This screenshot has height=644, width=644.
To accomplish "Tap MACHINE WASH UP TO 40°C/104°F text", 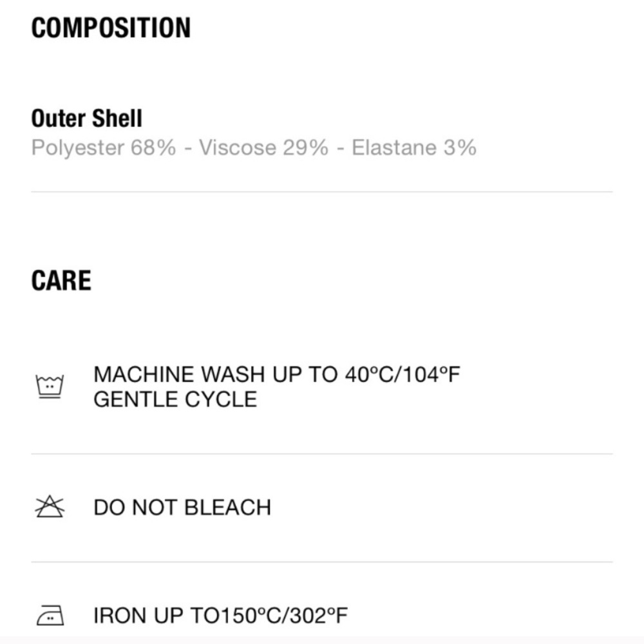I will [x=277, y=375].
